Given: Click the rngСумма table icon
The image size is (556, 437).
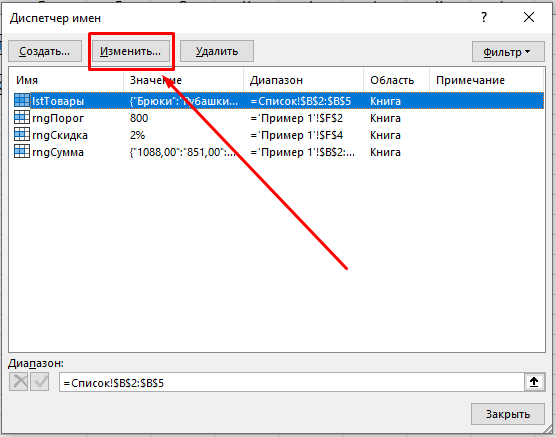Looking at the screenshot, I should coord(22,151).
